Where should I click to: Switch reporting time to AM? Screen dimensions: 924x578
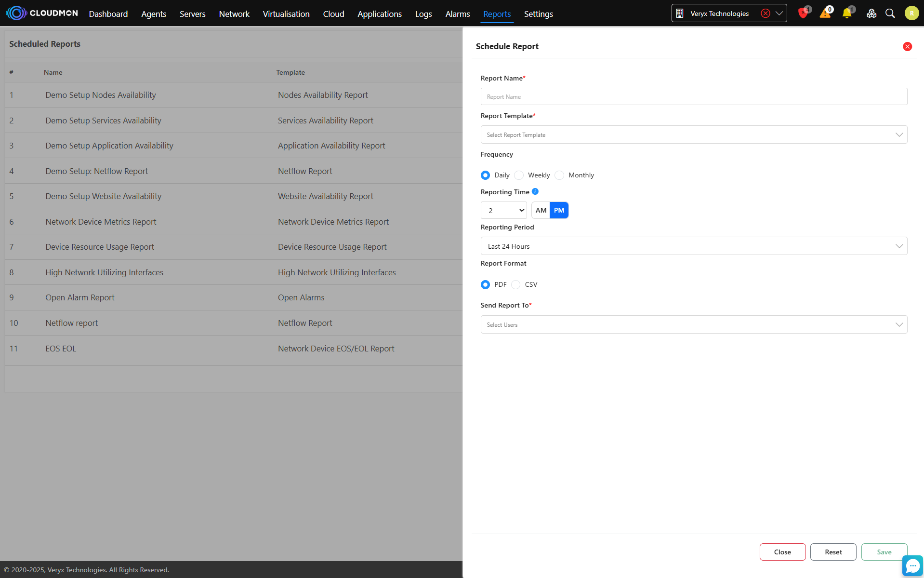click(x=541, y=211)
